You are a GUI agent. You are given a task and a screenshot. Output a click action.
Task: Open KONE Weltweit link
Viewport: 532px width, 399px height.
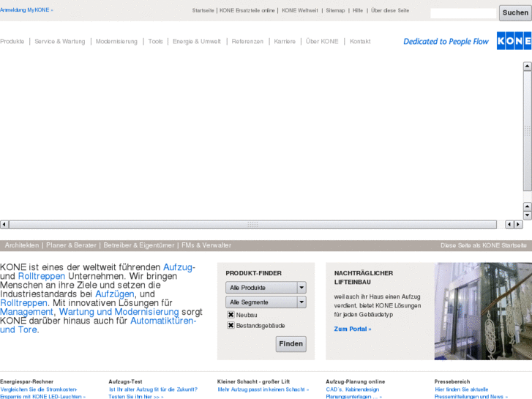coord(300,10)
